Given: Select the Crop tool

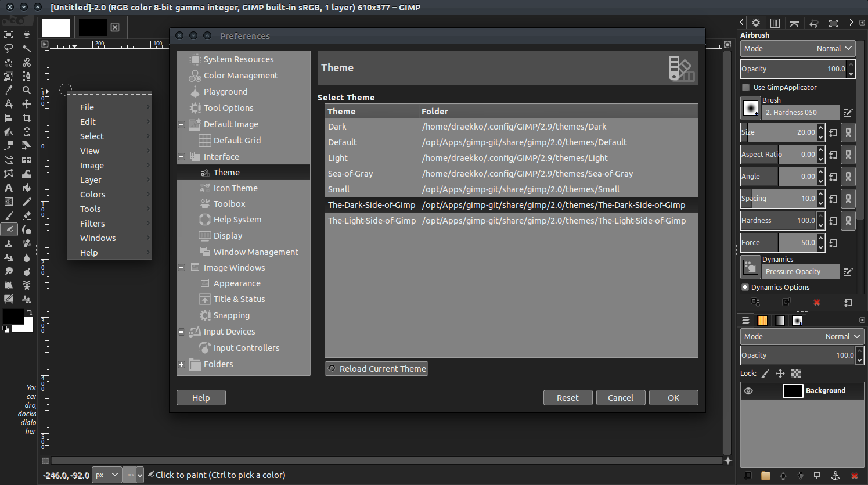Looking at the screenshot, I should (x=27, y=118).
